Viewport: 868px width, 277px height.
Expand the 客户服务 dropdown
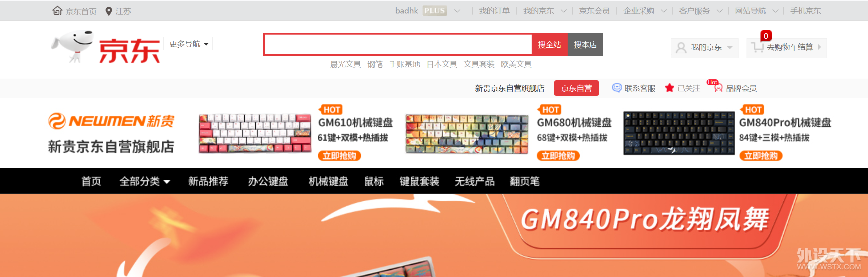pos(719,11)
